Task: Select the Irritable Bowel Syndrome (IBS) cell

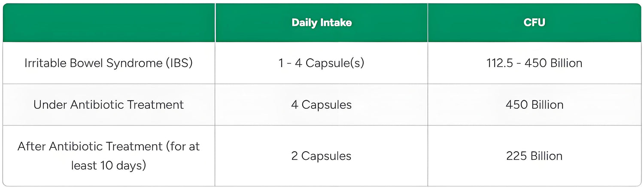Action: click(109, 63)
